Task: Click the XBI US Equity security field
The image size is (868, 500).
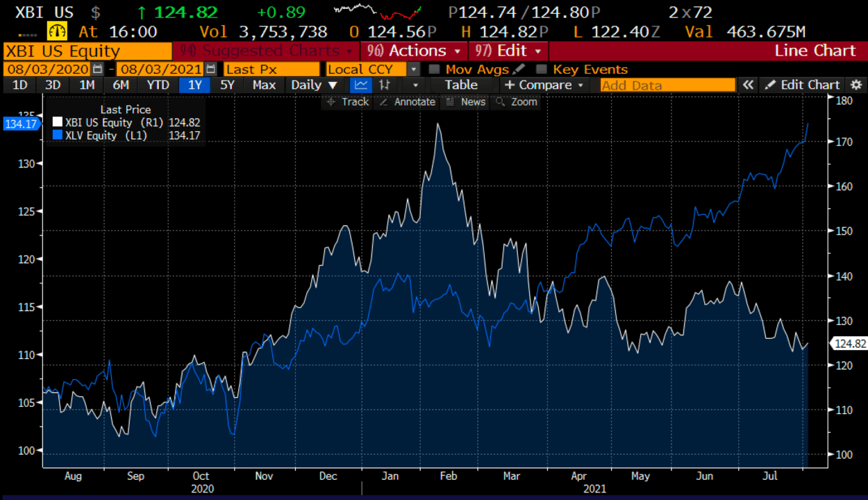Action: [x=87, y=51]
